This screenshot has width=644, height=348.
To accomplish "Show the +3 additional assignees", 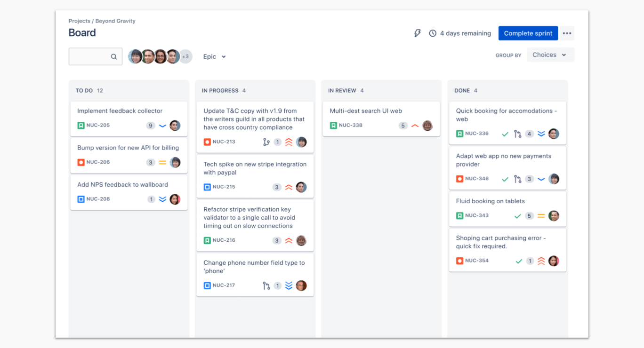I will 185,56.
